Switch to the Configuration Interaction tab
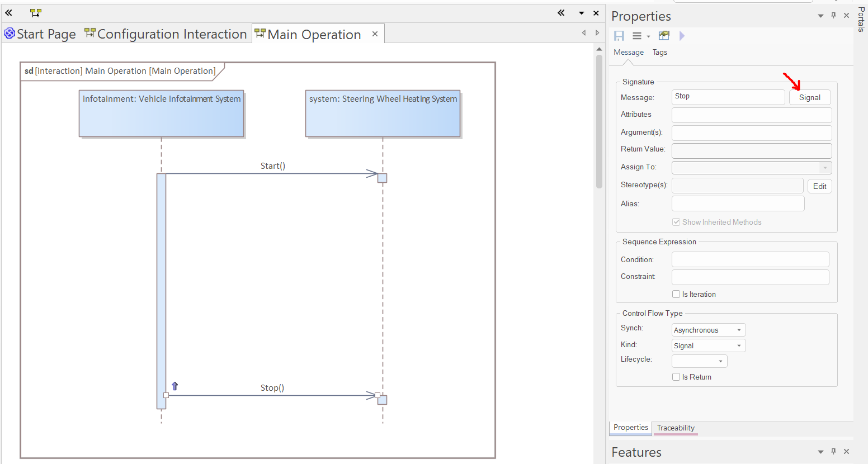Viewport: 868px width, 464px height. pyautogui.click(x=166, y=34)
